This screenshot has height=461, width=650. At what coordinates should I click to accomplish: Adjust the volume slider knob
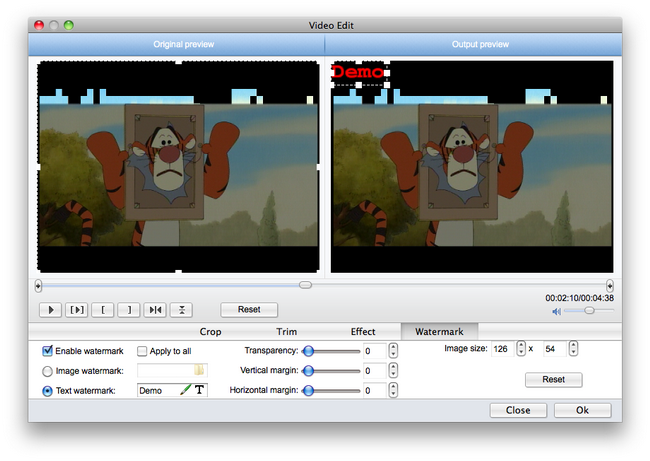(x=589, y=310)
